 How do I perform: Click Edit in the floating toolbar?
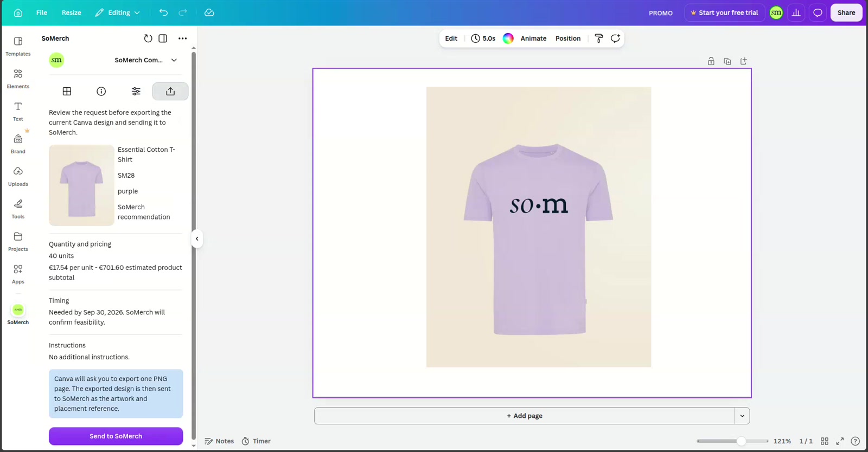(451, 38)
